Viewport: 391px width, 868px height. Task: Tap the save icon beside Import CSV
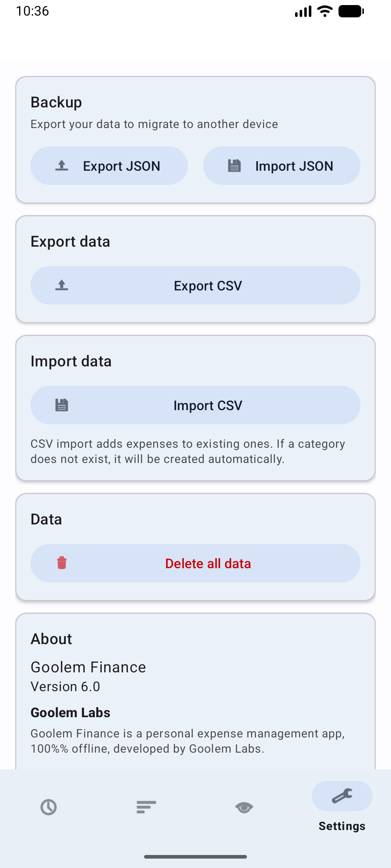click(62, 405)
